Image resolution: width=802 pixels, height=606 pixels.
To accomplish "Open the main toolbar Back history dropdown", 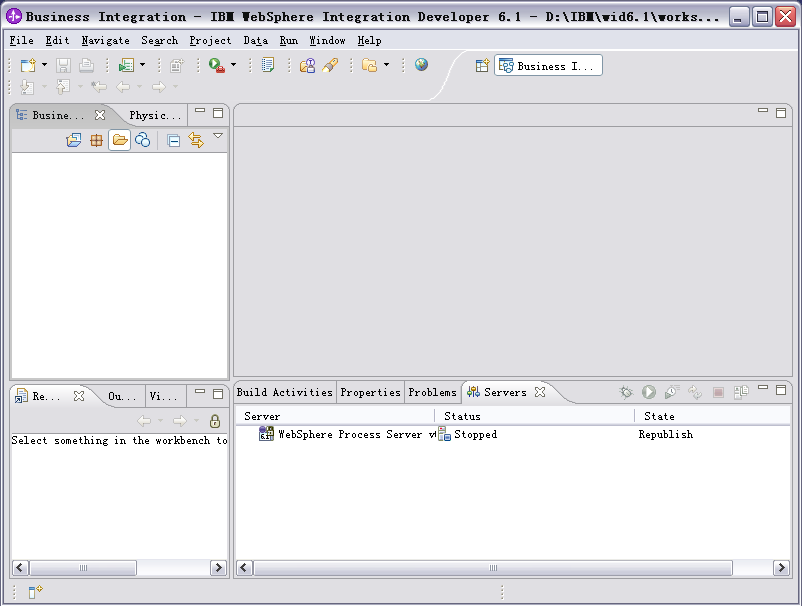I will (x=140, y=87).
